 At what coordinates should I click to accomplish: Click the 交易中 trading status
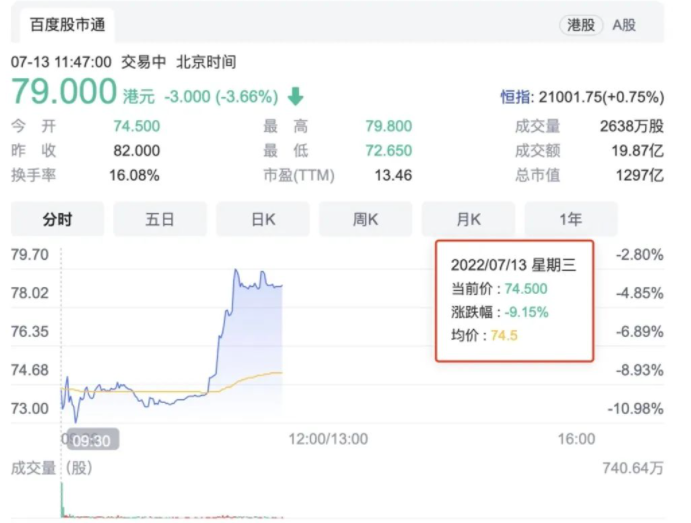click(x=144, y=62)
